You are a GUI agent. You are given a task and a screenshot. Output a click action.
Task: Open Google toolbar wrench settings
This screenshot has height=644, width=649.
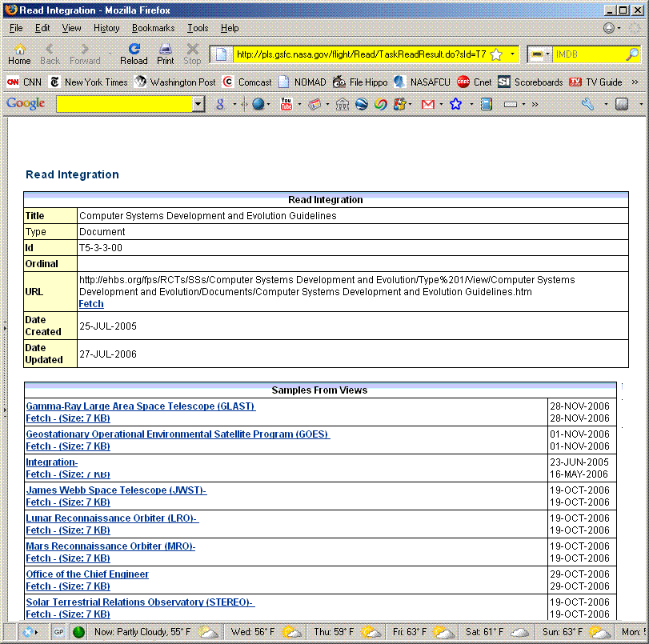pos(587,104)
